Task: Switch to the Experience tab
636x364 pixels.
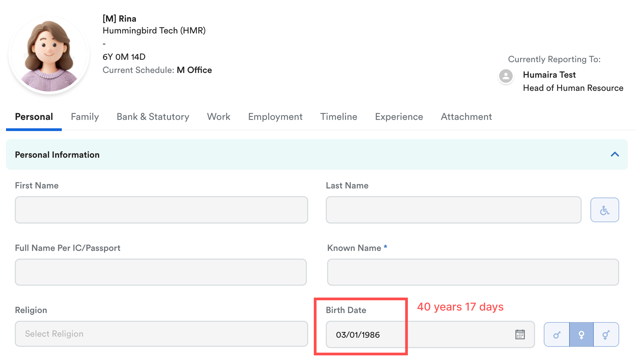Action: click(x=399, y=117)
